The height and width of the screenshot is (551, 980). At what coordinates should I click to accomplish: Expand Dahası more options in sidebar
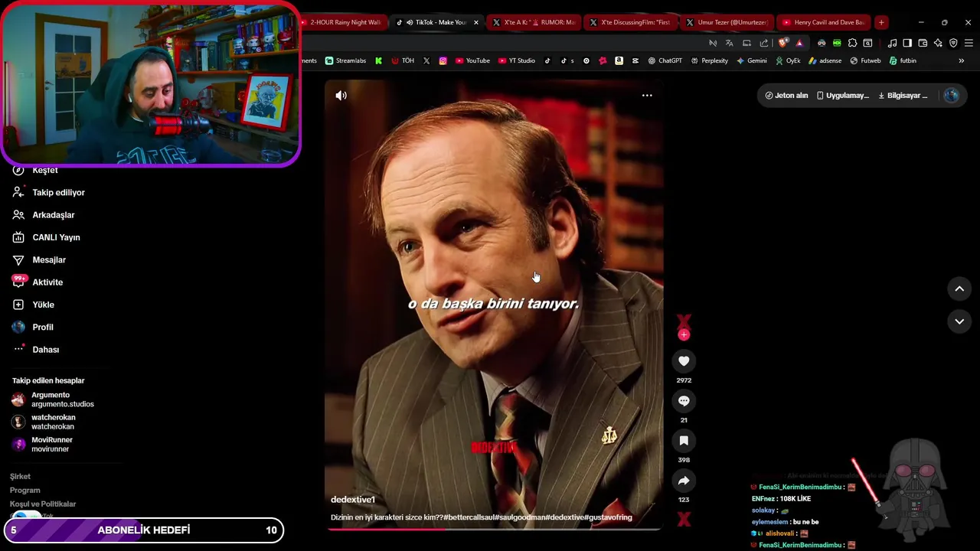tap(36, 350)
